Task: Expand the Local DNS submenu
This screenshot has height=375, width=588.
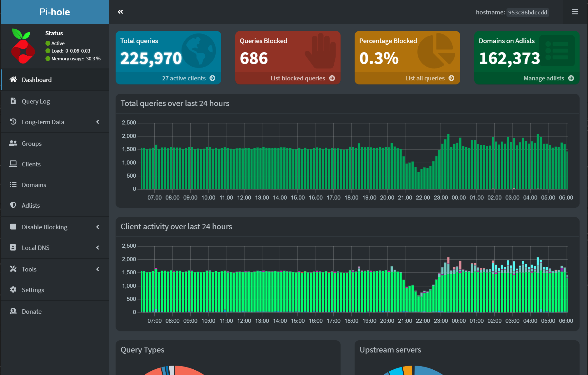Action: pos(98,247)
